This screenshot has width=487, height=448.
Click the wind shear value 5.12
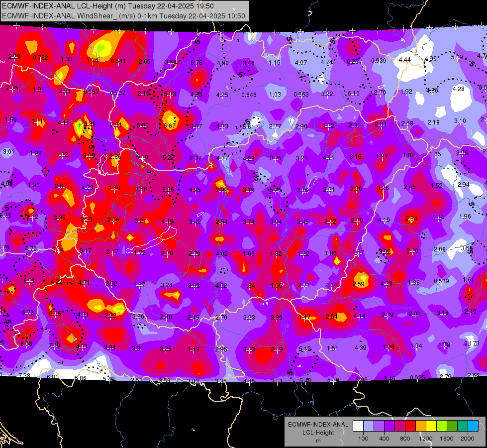click(x=304, y=349)
